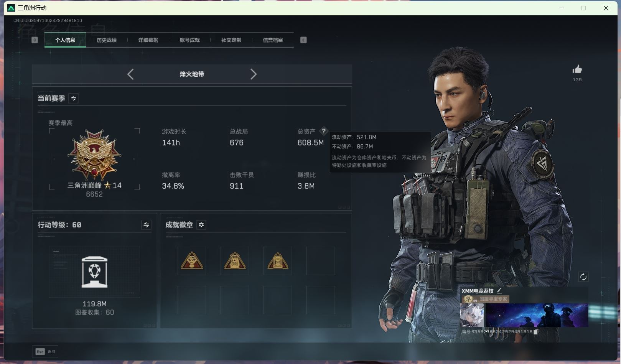621x364 pixels.
Task: Go to next mode with right chevron
Action: (253, 74)
